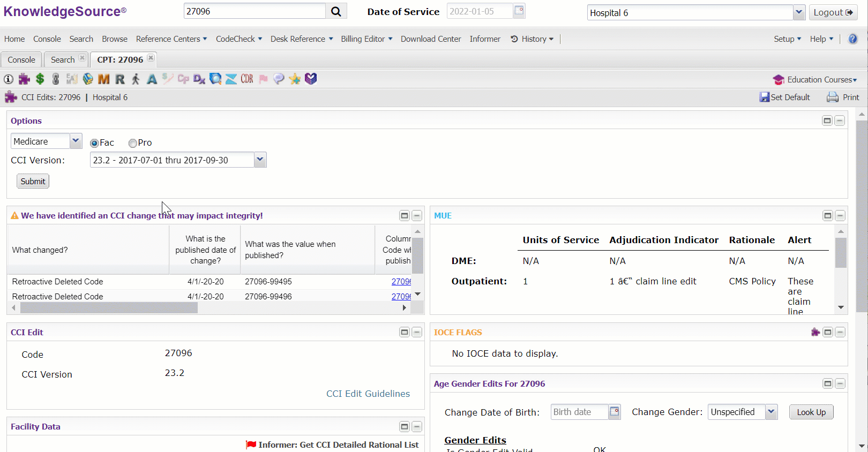Expand the CCI Version dropdown
Screen dimensions: 868x452
260,160
